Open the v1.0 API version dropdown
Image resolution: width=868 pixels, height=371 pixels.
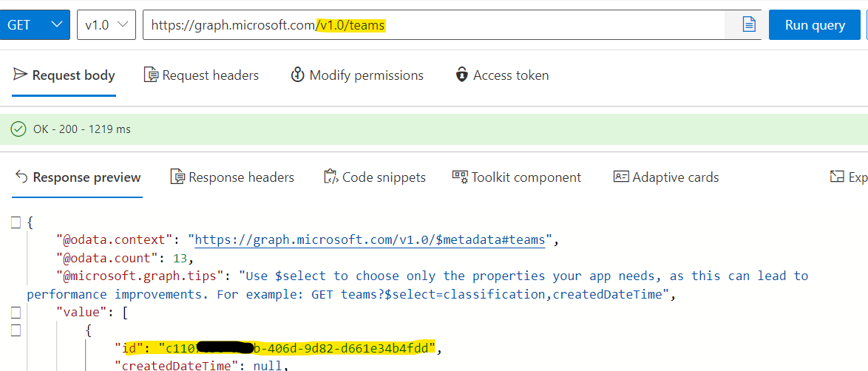pos(106,25)
